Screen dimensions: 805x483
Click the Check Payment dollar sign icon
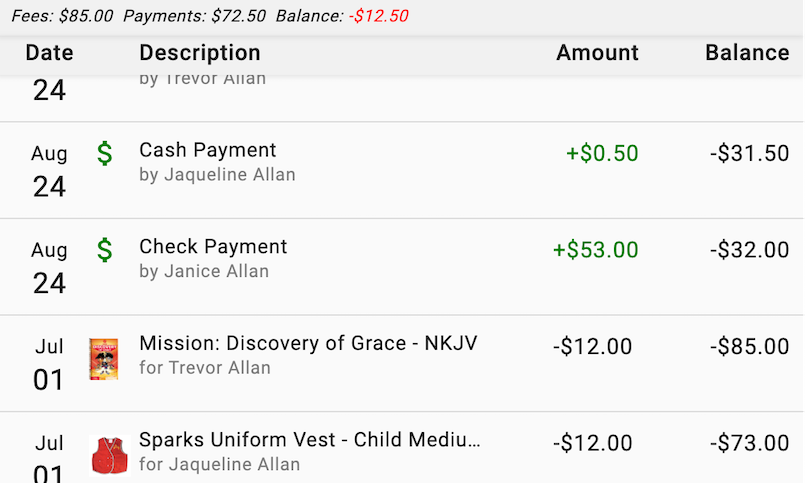104,249
